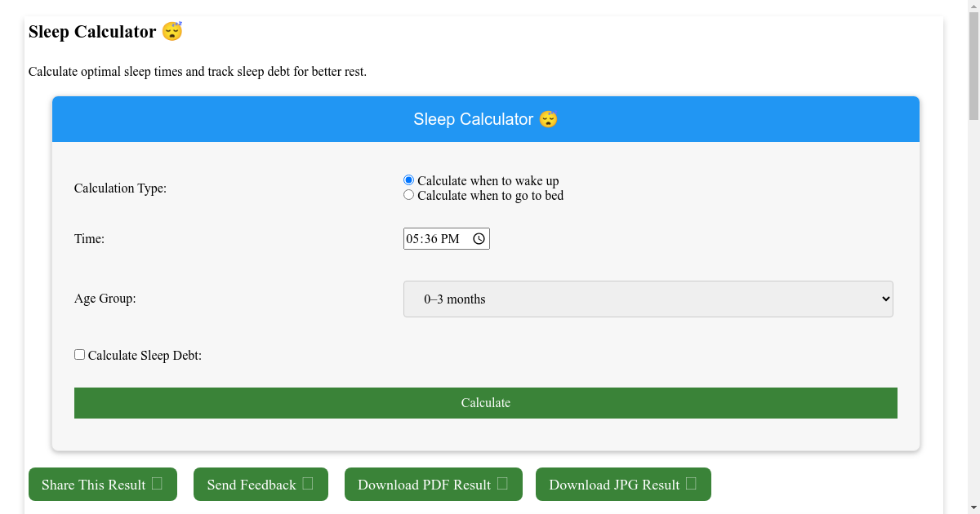Open the time picker clock icon
This screenshot has height=514, width=980.
click(x=479, y=238)
